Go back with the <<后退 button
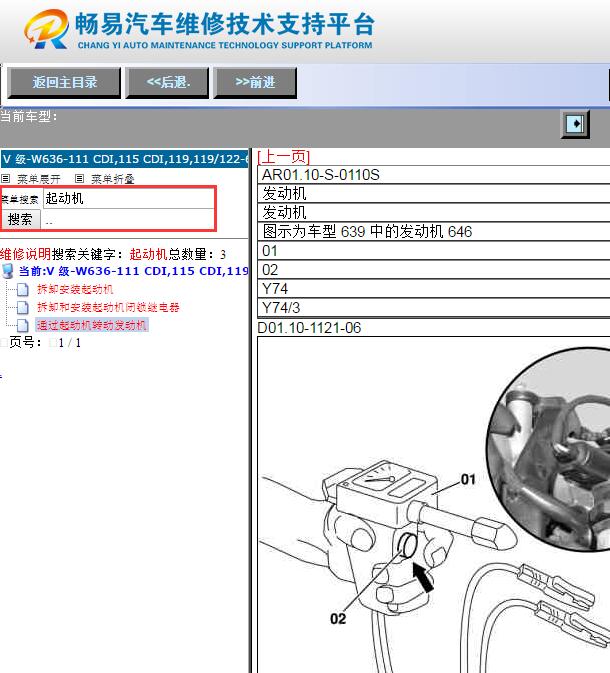 167,83
